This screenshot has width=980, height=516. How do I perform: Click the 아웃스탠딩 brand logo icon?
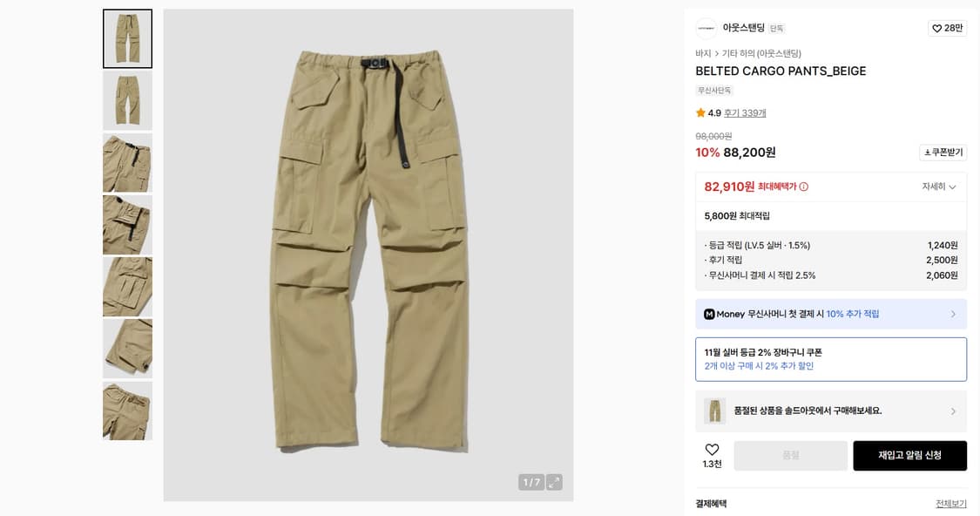[706, 29]
